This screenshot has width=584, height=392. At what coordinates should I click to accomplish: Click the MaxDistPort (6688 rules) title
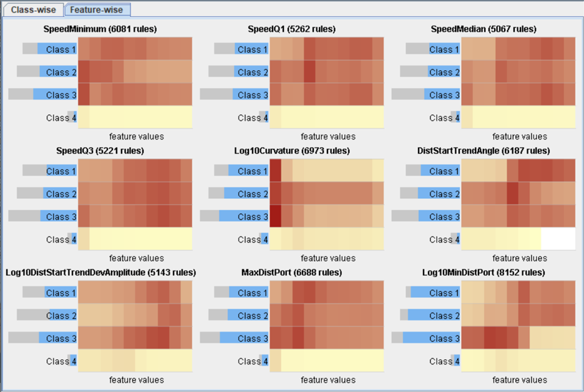pyautogui.click(x=291, y=272)
